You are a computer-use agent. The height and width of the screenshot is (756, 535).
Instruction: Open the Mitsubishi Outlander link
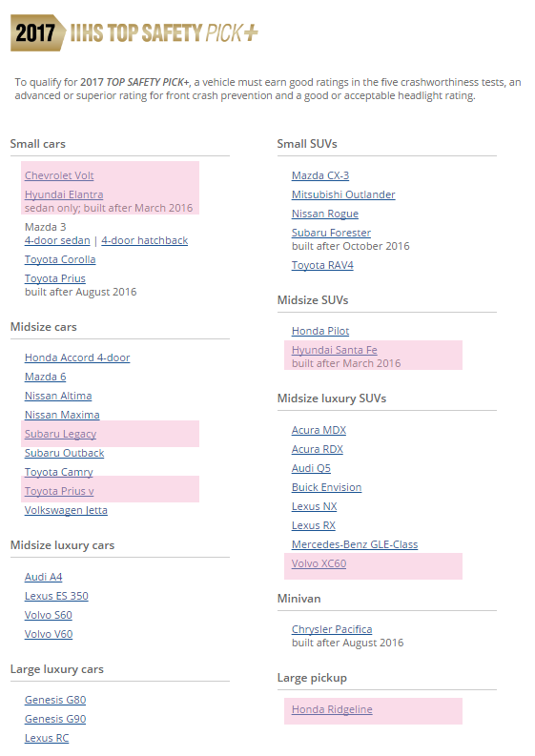tap(343, 194)
